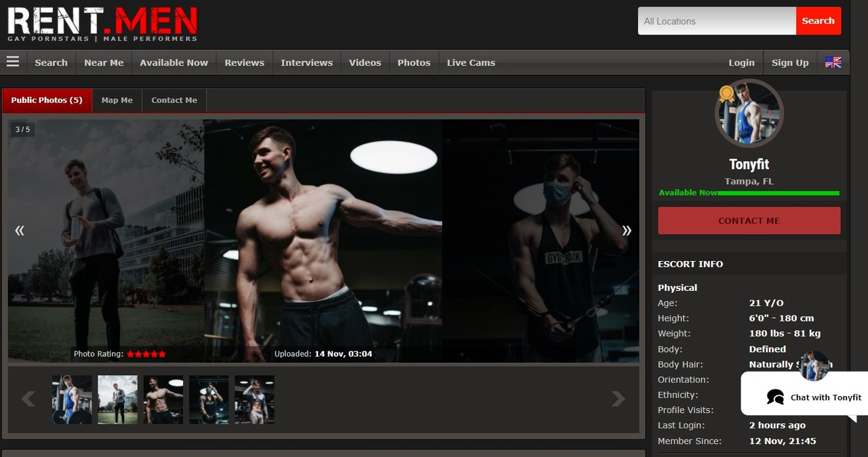Screen dimensions: 868x457
Task: Click the thumbnail strip right arrow
Action: pos(618,399)
